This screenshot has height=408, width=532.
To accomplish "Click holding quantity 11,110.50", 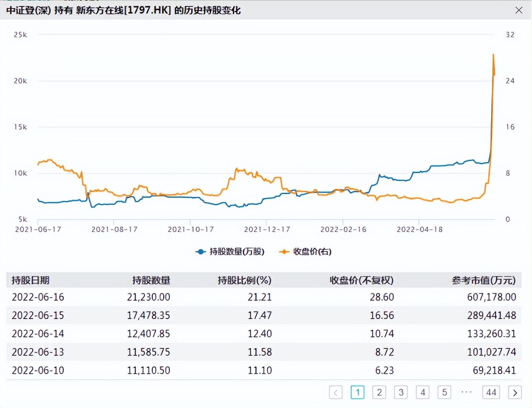I will 149,370.
